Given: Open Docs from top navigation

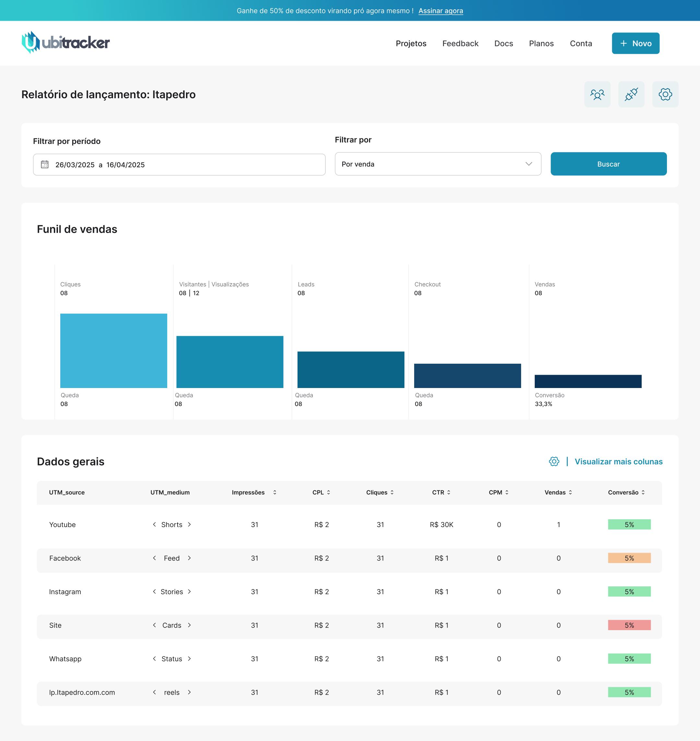Looking at the screenshot, I should coord(503,43).
